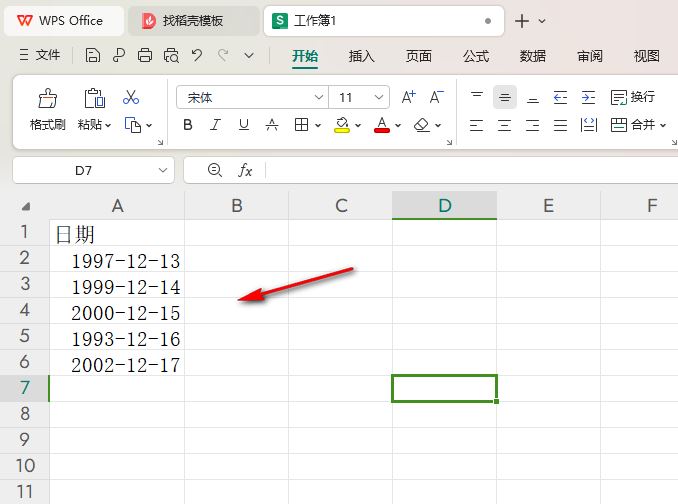Open the 文件 menu

pyautogui.click(x=40, y=55)
